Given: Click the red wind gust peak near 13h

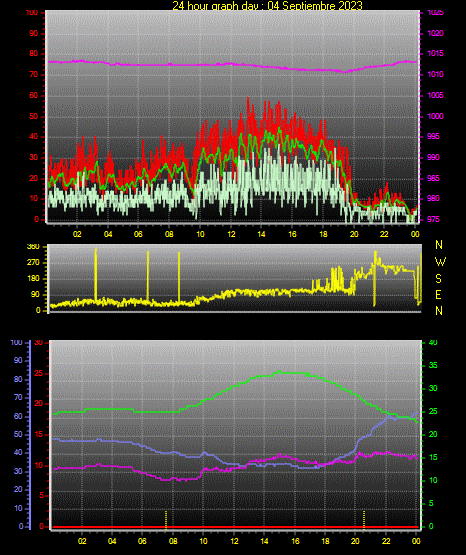Looking at the screenshot, I should click(248, 100).
